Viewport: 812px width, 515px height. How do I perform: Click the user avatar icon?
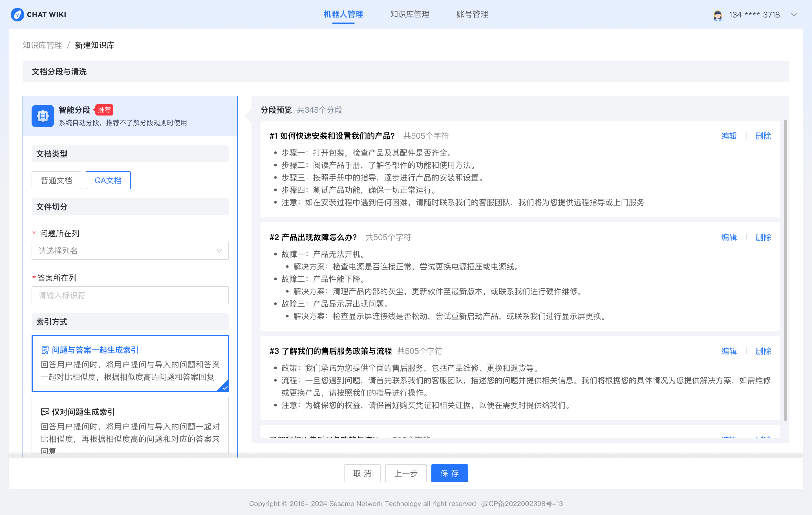(x=718, y=15)
